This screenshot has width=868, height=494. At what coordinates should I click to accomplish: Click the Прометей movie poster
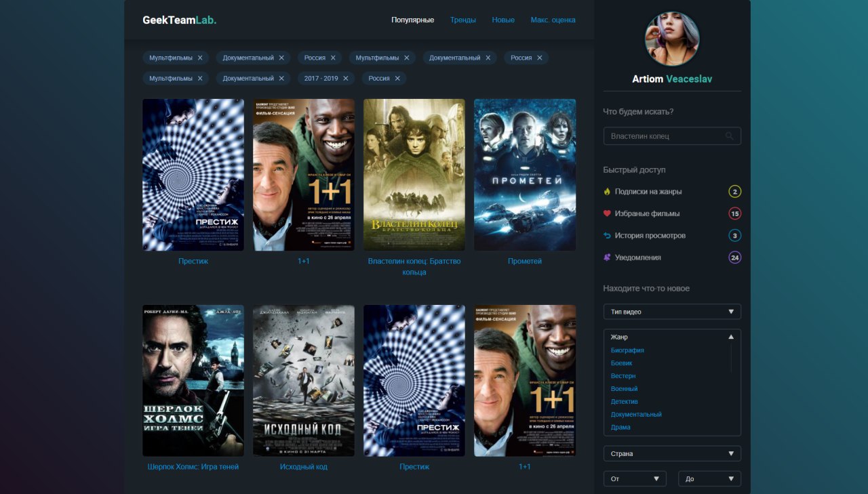tap(525, 175)
